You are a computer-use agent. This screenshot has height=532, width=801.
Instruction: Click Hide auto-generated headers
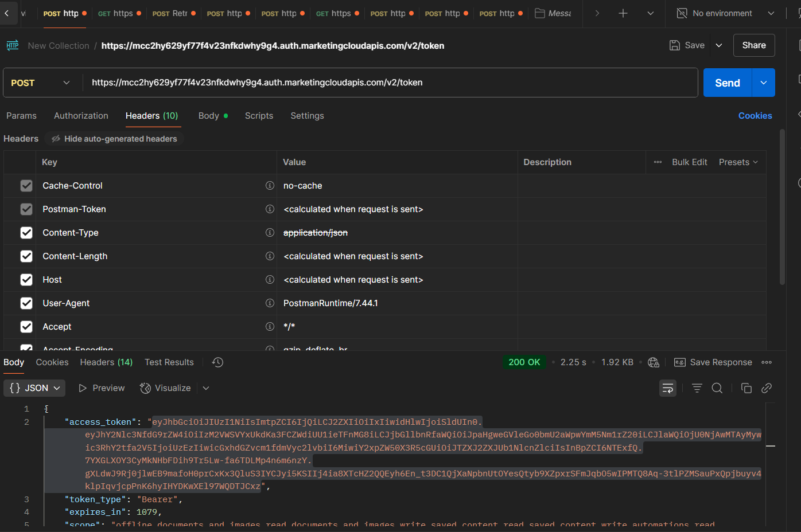tap(114, 138)
